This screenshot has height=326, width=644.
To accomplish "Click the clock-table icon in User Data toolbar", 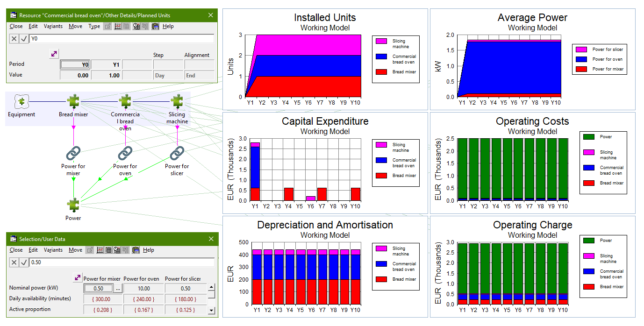I will 117,250.
